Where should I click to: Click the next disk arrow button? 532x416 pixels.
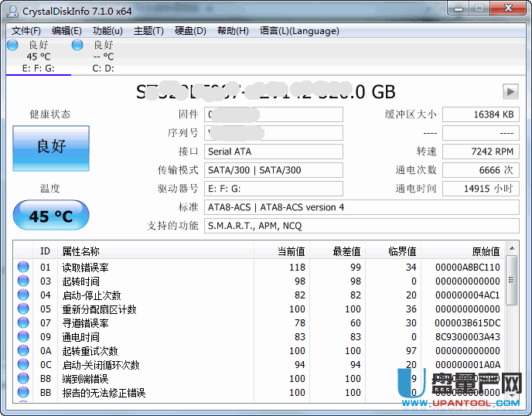tap(510, 91)
